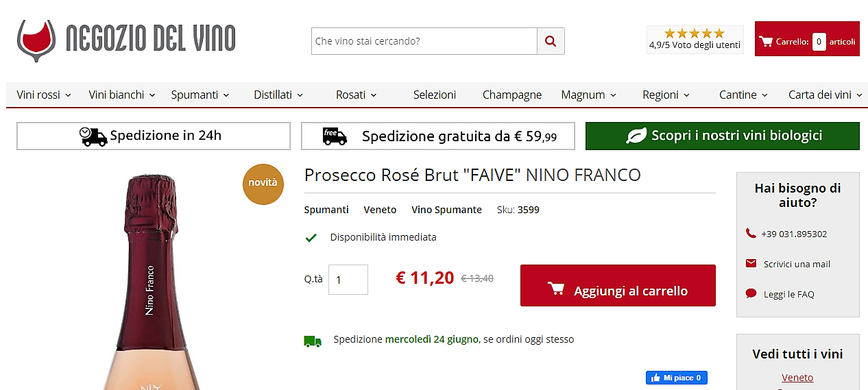Expand the Regioni dropdown menu

pyautogui.click(x=666, y=95)
